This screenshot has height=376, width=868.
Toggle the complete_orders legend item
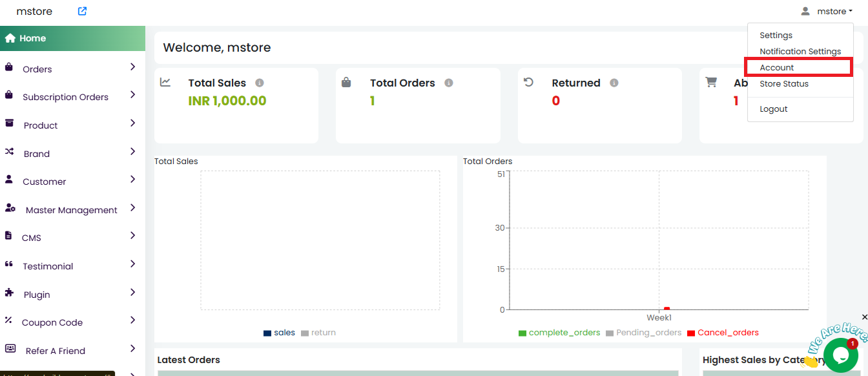click(x=559, y=333)
